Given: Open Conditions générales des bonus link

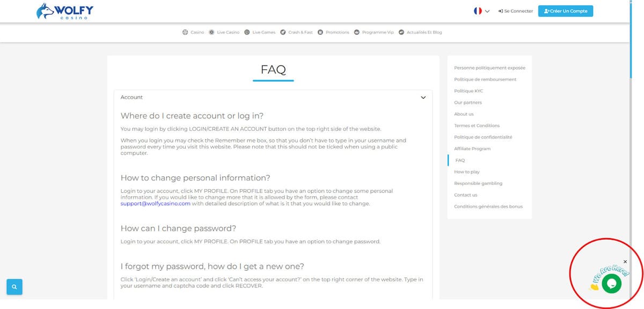Looking at the screenshot, I should (x=488, y=206).
